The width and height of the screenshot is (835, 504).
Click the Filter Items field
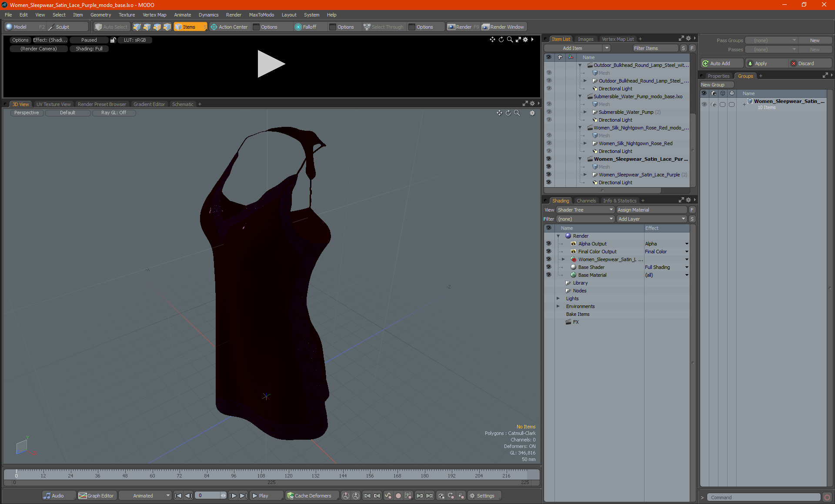pos(655,48)
